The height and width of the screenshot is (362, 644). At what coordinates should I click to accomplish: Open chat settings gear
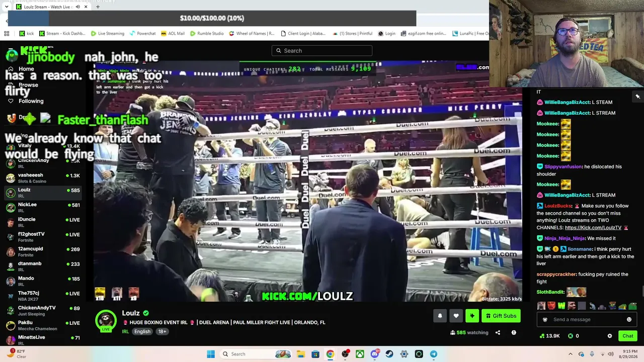pos(610,336)
